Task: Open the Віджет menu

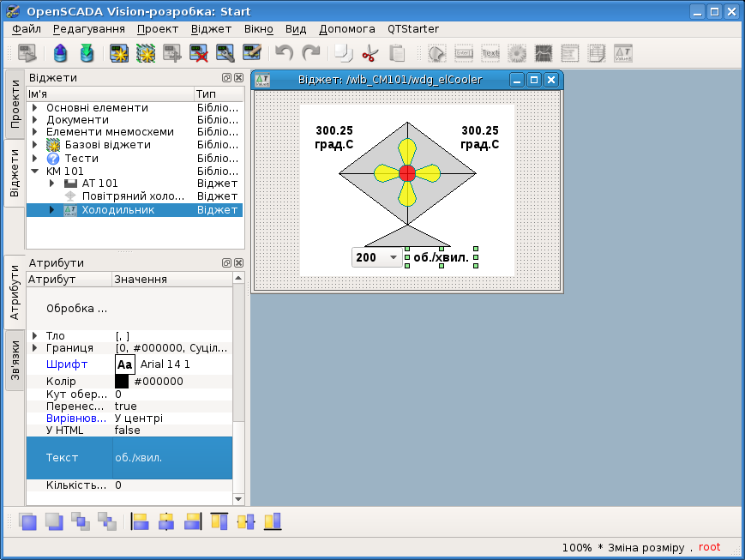Action: coord(211,28)
